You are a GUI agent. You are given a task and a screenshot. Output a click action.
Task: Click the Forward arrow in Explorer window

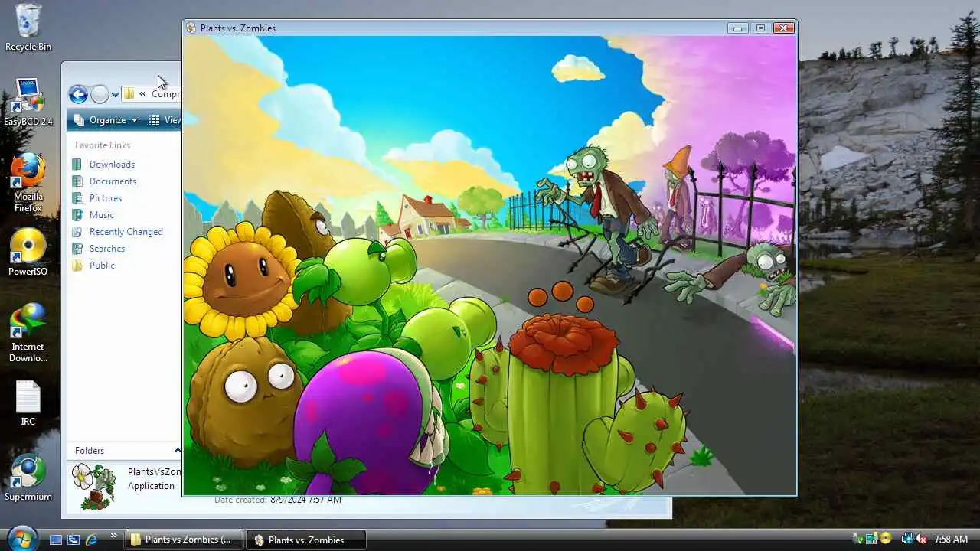(x=100, y=94)
